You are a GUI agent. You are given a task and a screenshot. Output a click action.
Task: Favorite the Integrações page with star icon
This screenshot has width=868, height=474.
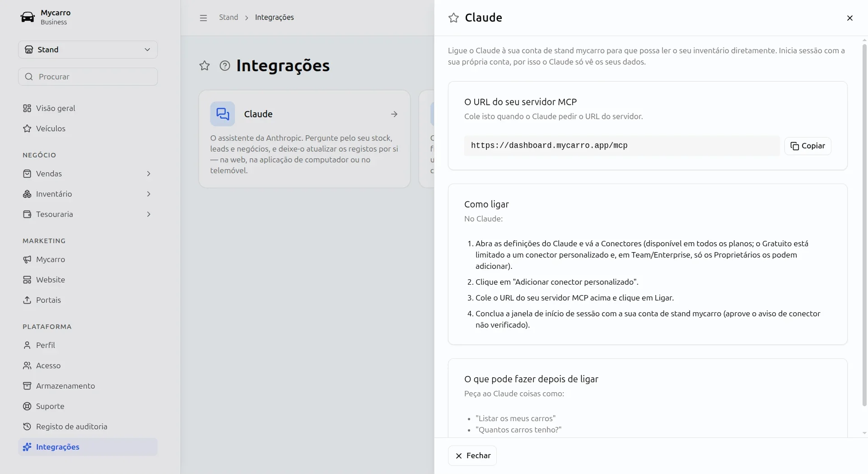click(205, 66)
